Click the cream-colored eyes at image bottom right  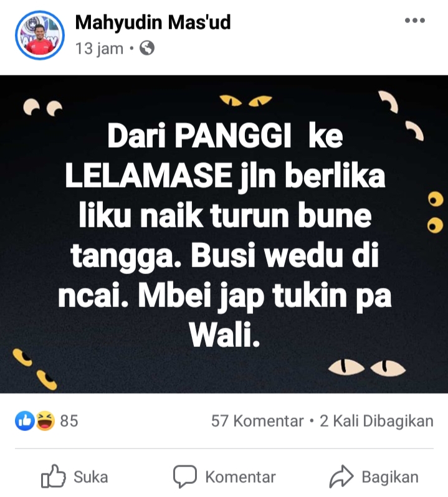click(367, 367)
